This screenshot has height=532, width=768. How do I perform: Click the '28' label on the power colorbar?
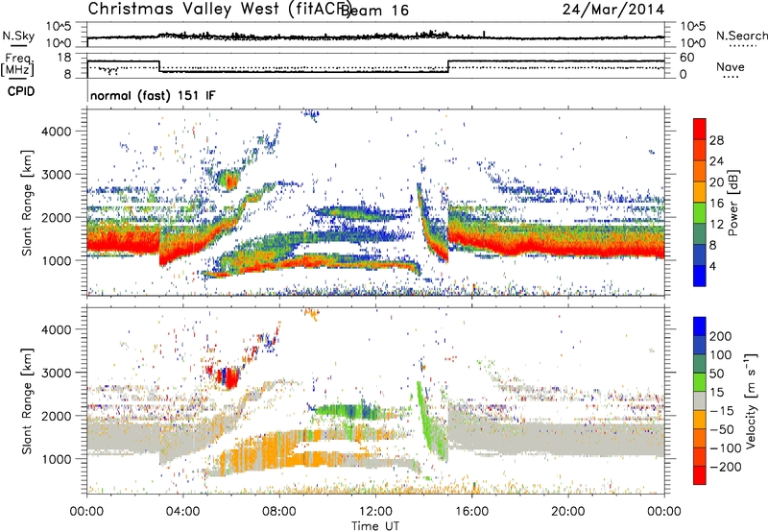tap(716, 140)
